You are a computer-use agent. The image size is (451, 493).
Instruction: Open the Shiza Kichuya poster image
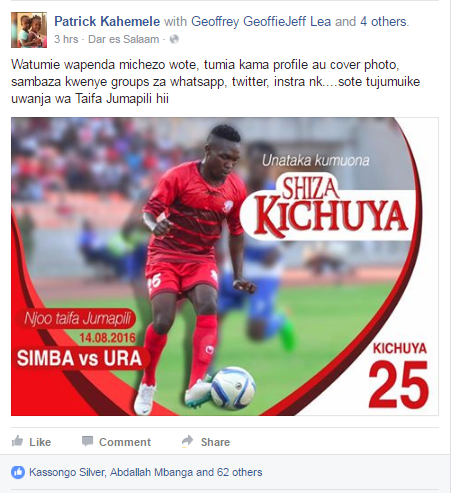tap(225, 266)
